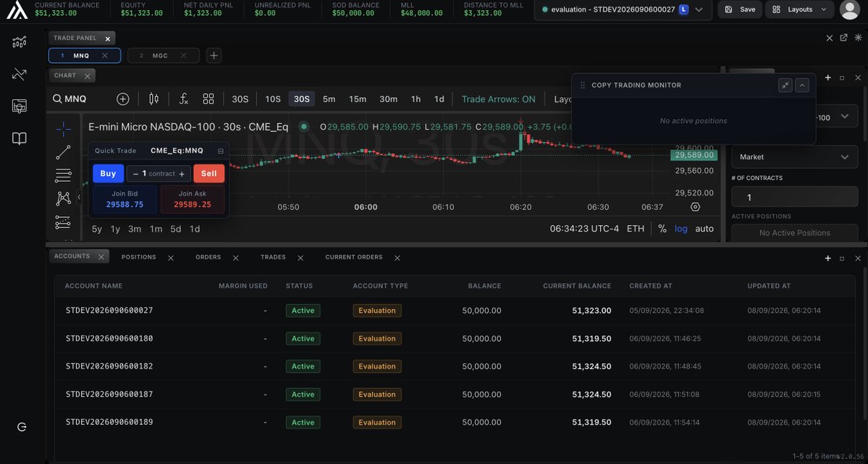Screen dimensions: 868x464
Task: Open the Trades tab
Action: pos(273,258)
